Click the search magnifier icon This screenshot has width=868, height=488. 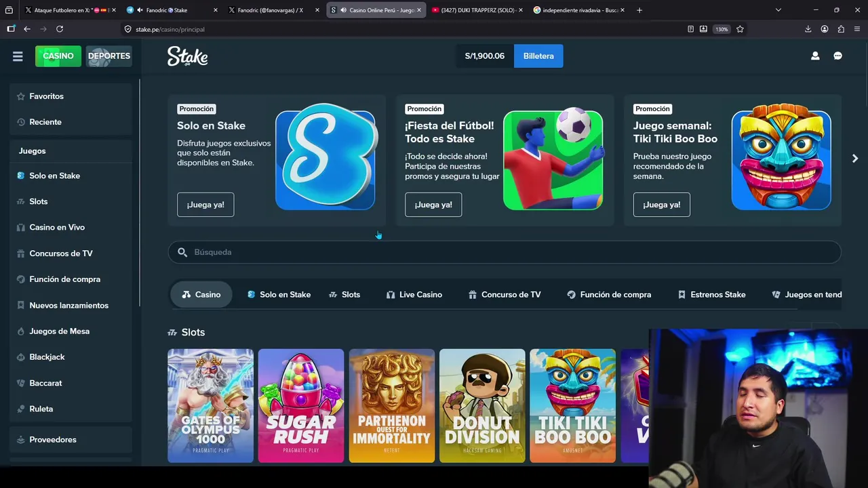pos(182,252)
